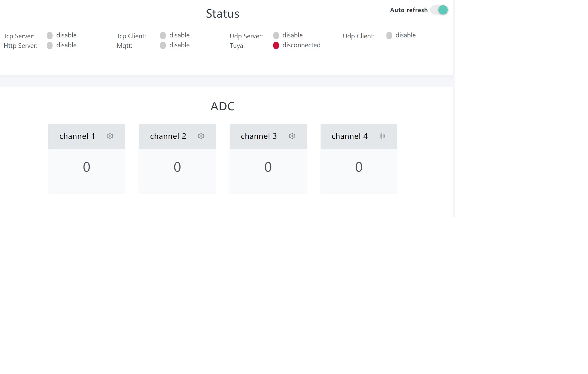Screen dimensions: 588x374
Task: Click the ADC section heading
Action: (x=223, y=106)
